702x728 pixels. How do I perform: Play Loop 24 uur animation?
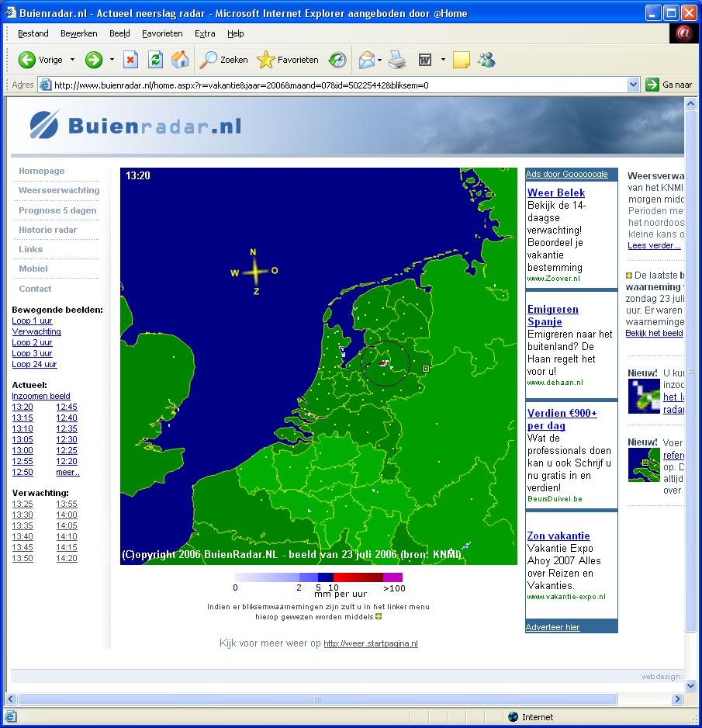click(34, 365)
